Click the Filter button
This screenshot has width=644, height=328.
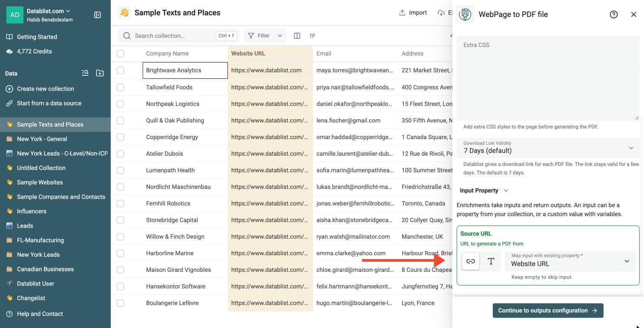click(265, 36)
